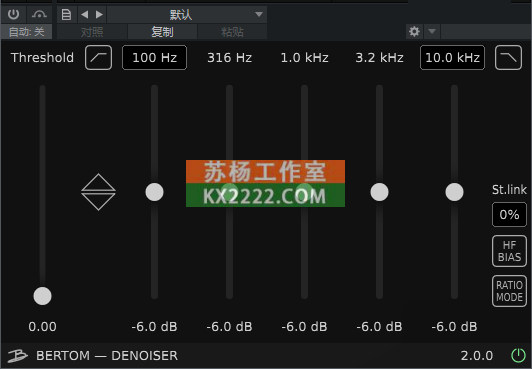Click the 100 Hz frequency field

click(154, 58)
